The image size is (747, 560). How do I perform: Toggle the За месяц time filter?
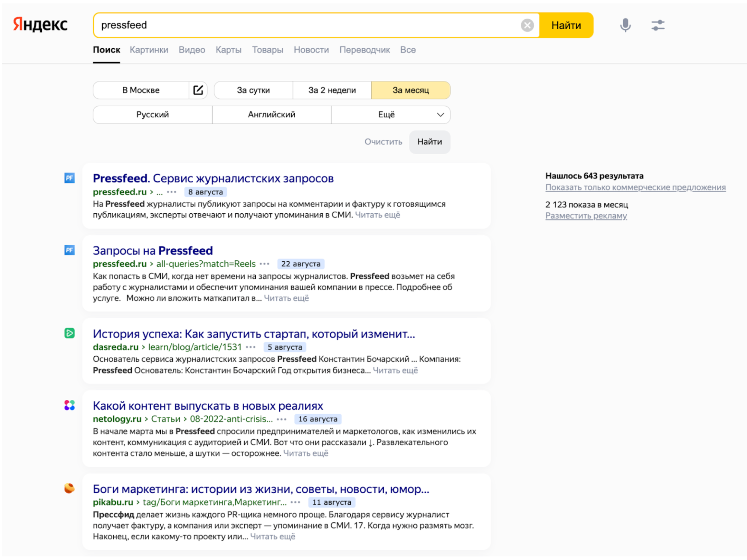[x=411, y=90]
